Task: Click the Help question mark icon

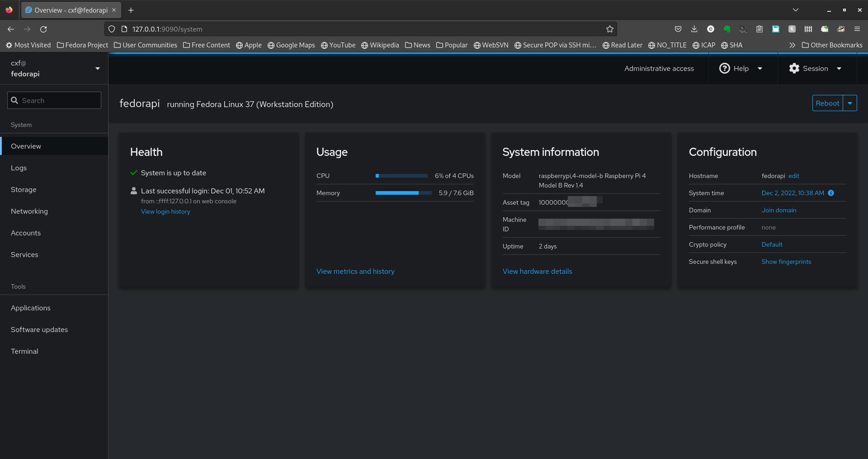Action: click(x=724, y=68)
